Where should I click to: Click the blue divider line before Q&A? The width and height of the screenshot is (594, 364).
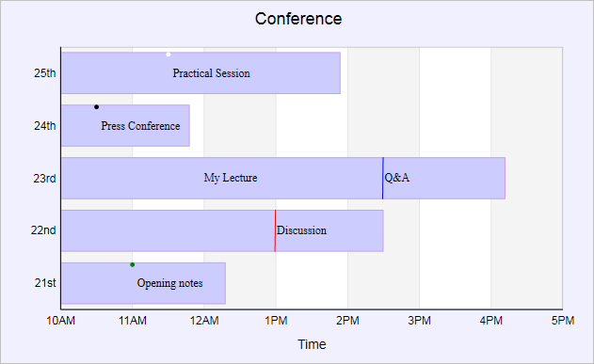pyautogui.click(x=383, y=178)
